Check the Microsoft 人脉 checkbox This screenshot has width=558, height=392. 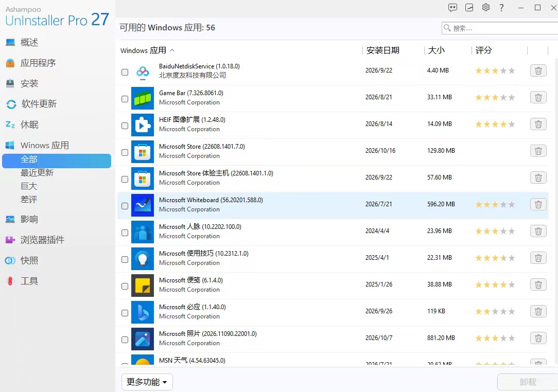point(125,233)
